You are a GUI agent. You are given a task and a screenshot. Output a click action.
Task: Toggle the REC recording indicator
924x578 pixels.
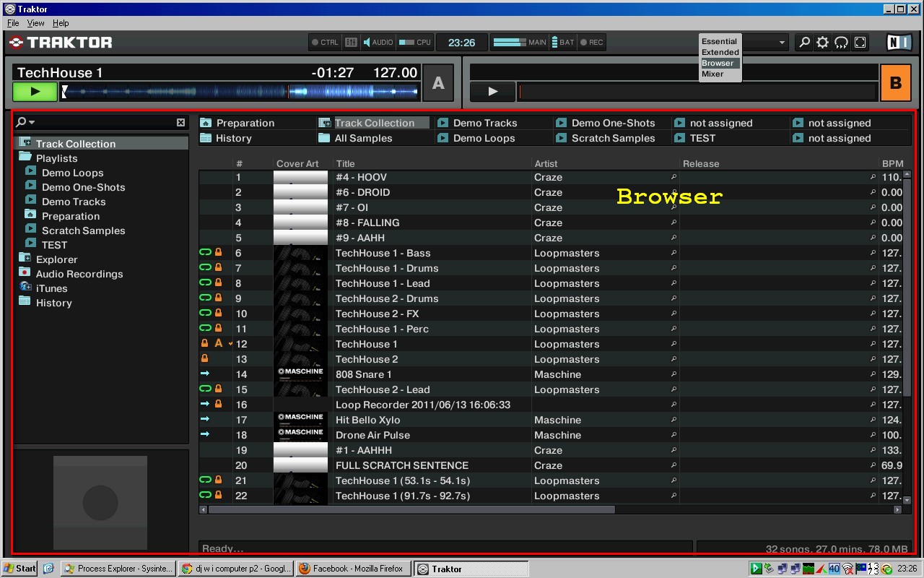(x=591, y=43)
